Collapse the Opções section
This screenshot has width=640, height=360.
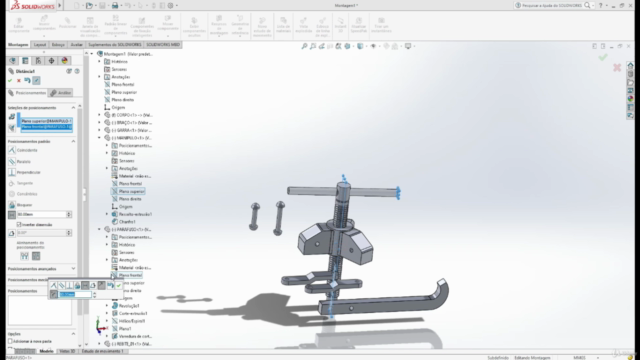(73, 334)
